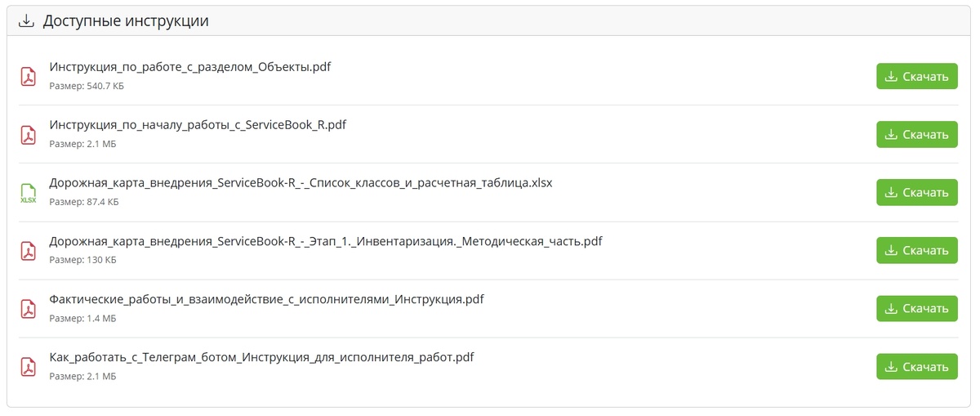Select Список_классов_и_расчетная_таблица.xlsx file name
The image size is (980, 416).
point(301,183)
